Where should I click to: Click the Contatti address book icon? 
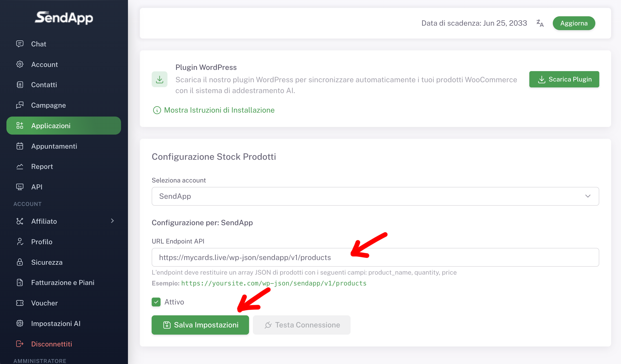pyautogui.click(x=20, y=85)
